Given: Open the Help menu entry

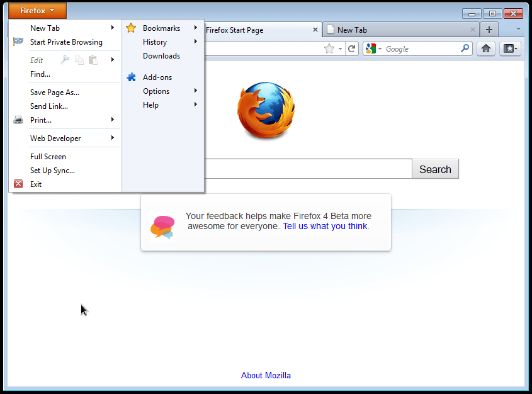Looking at the screenshot, I should click(x=150, y=105).
